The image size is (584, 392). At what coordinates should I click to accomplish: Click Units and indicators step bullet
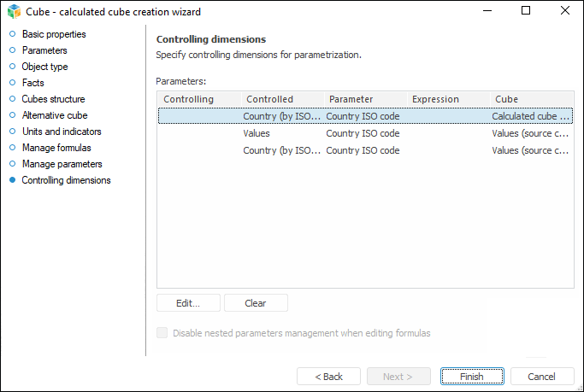[12, 132]
